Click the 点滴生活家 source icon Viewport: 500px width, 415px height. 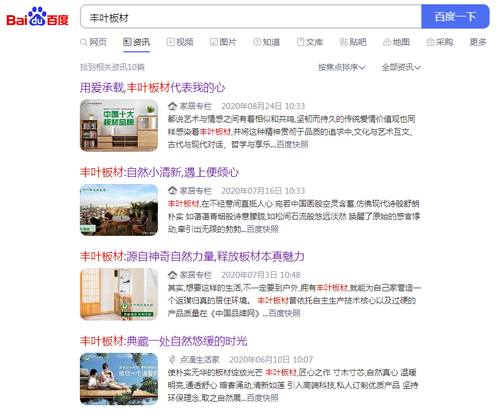click(x=172, y=359)
